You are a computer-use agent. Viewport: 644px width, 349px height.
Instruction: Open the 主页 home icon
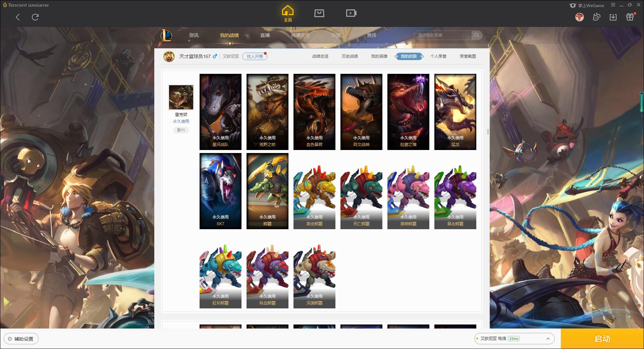click(287, 14)
